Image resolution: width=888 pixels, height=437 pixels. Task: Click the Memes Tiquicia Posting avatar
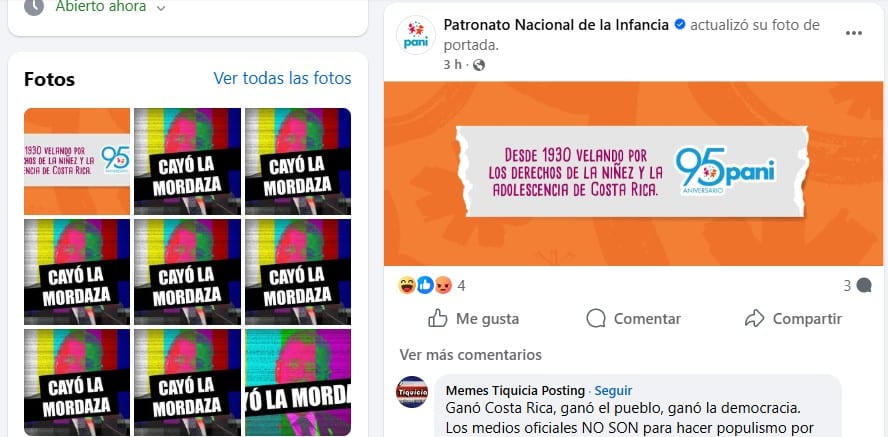tap(412, 392)
